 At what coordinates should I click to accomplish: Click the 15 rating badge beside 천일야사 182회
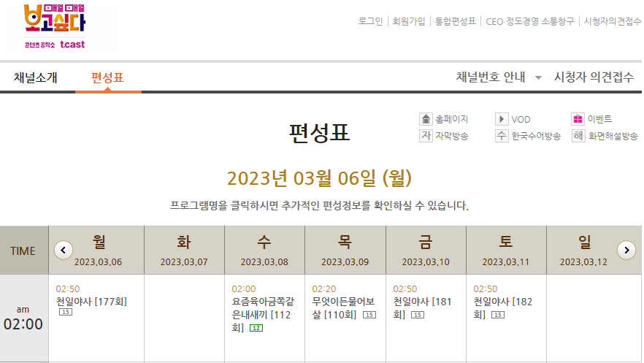(498, 315)
